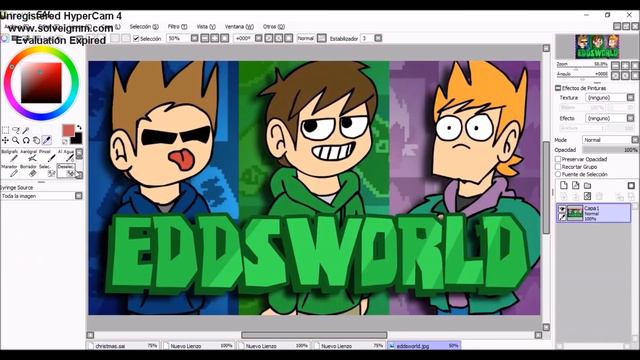Open the Selección menu
This screenshot has height=360, width=640.
coord(144,27)
